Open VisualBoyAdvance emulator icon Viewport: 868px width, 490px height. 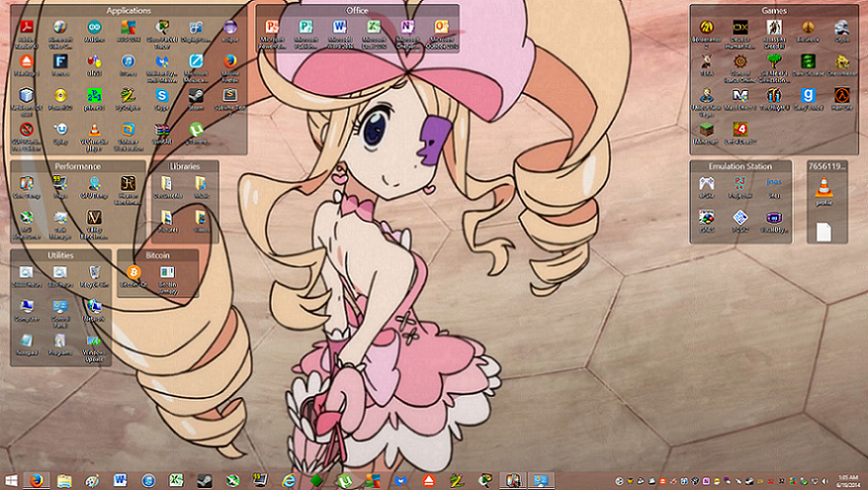[774, 217]
